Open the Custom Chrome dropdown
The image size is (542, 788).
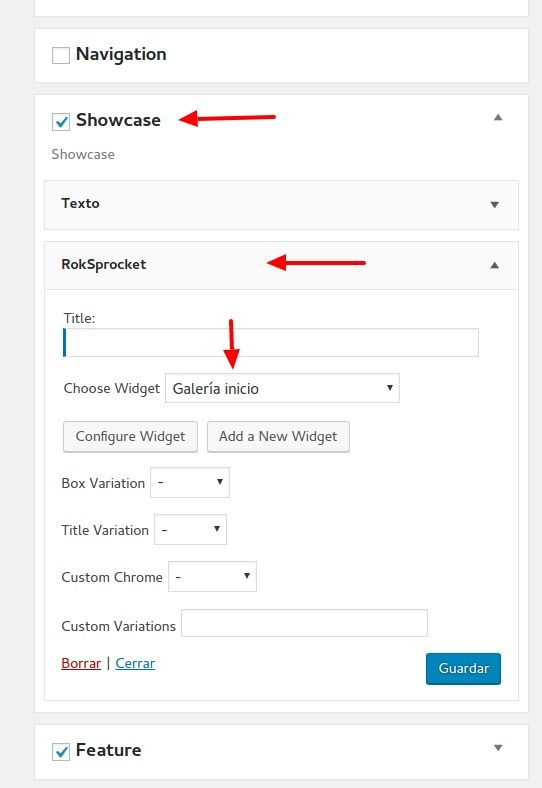(212, 576)
